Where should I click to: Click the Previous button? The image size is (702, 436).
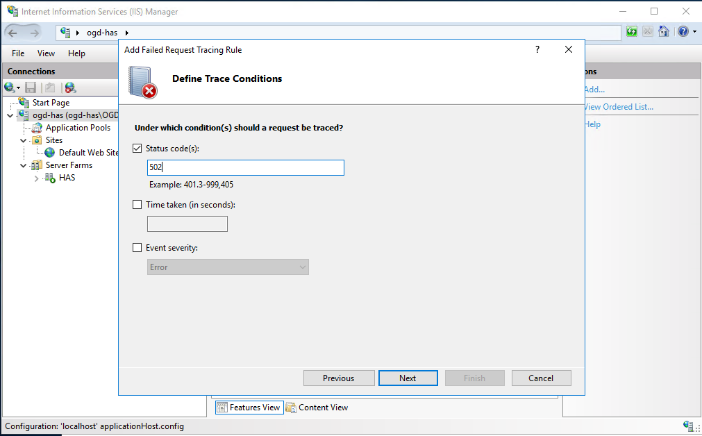click(338, 378)
